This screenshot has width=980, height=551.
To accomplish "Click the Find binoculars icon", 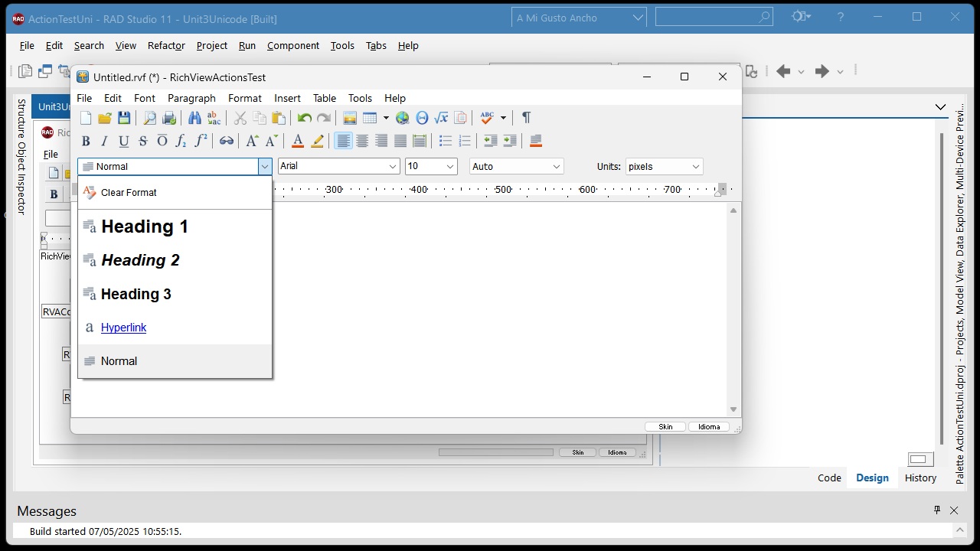I will (194, 118).
